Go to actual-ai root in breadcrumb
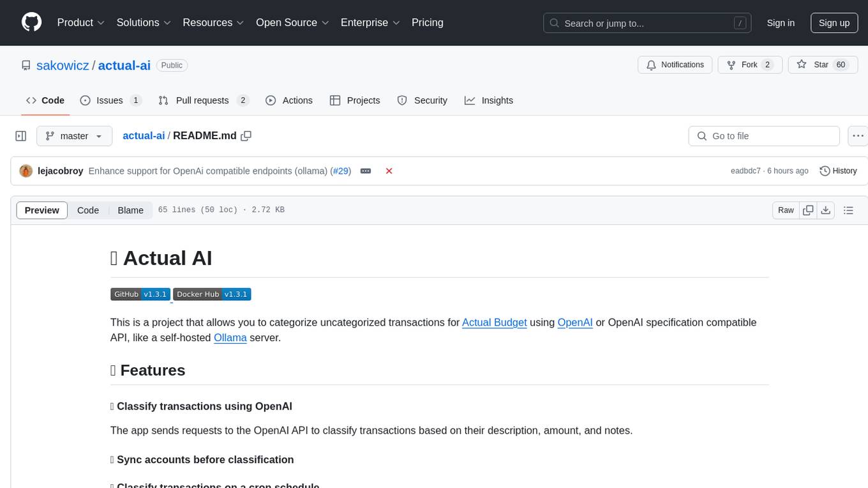Screen dimensions: 868x488 pos(144,135)
